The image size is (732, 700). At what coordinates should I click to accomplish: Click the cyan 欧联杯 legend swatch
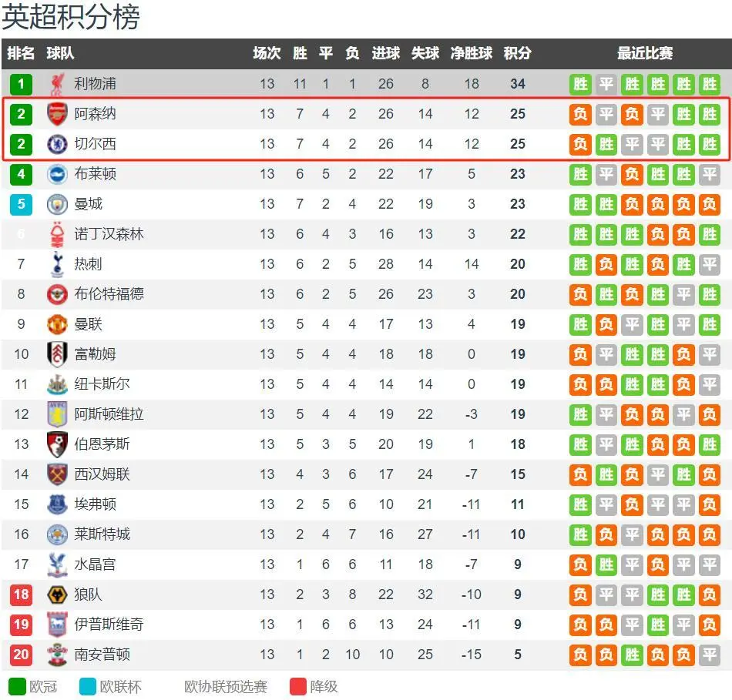point(88,686)
